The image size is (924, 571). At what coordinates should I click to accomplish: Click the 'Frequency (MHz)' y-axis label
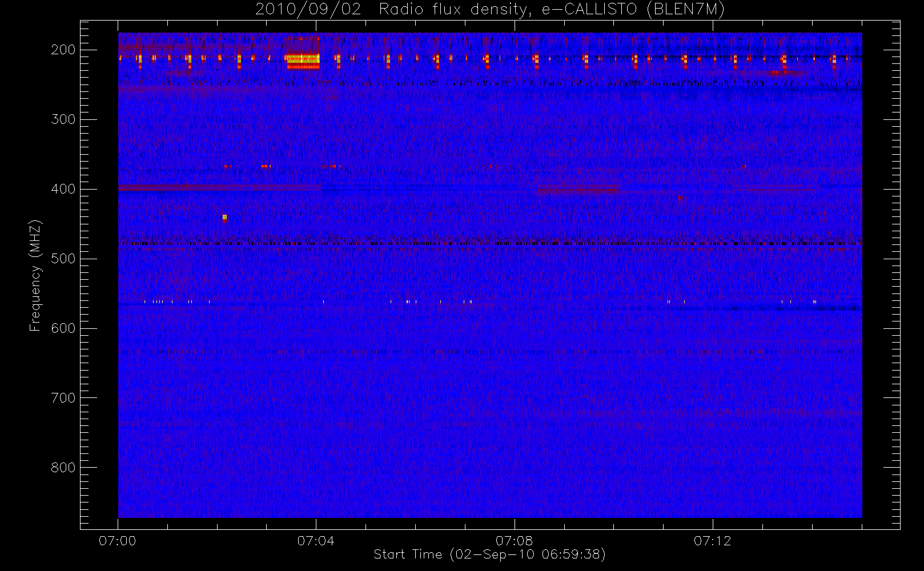[35, 275]
